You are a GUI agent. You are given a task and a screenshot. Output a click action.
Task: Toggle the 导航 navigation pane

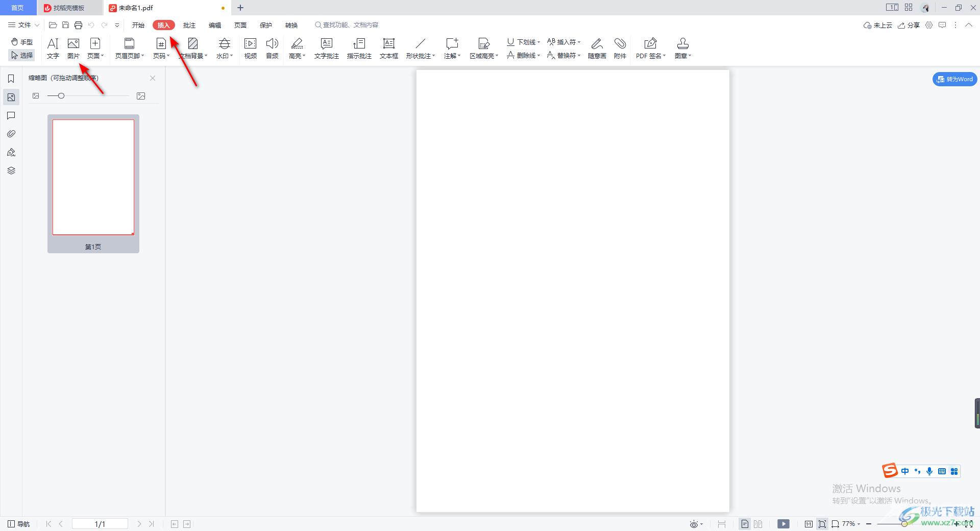pos(19,524)
